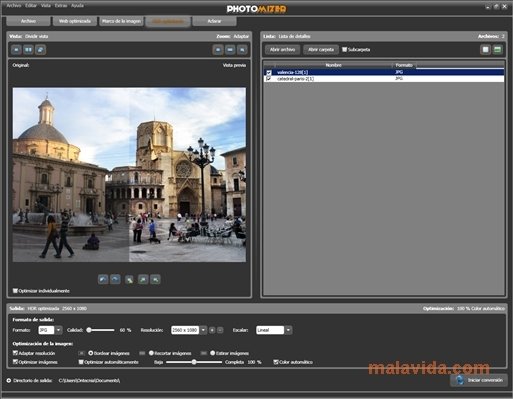This screenshot has width=513, height=399.
Task: Switch to the Web optimizada tab
Action: [75, 21]
